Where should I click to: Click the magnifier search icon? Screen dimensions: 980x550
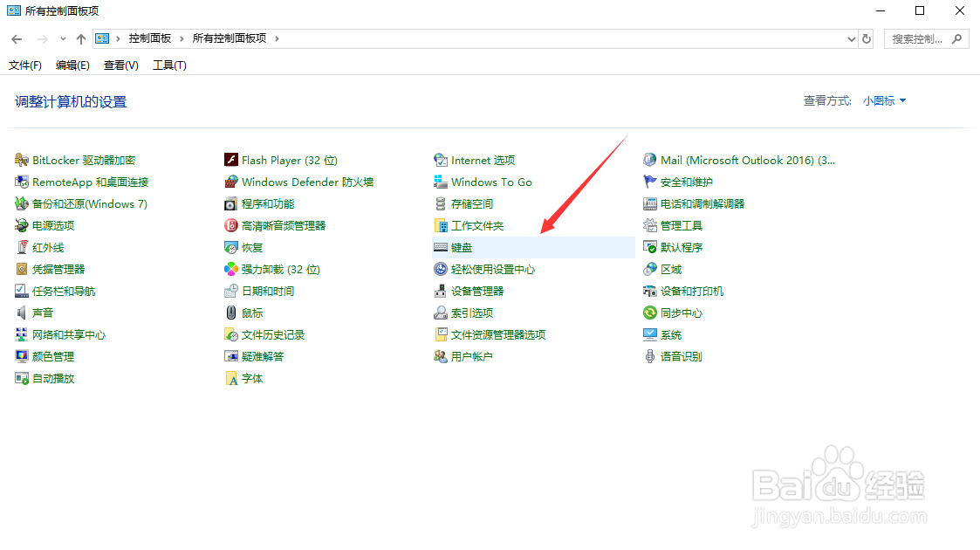(957, 38)
